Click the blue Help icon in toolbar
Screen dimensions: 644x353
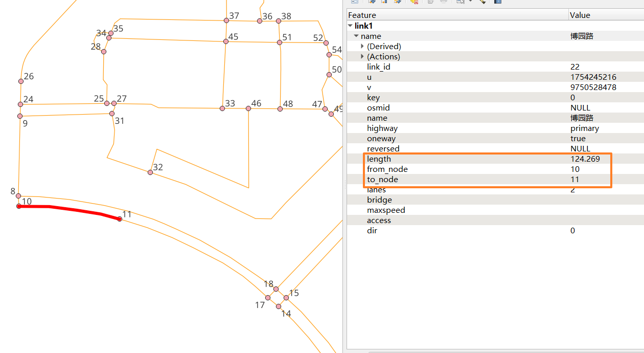[497, 2]
